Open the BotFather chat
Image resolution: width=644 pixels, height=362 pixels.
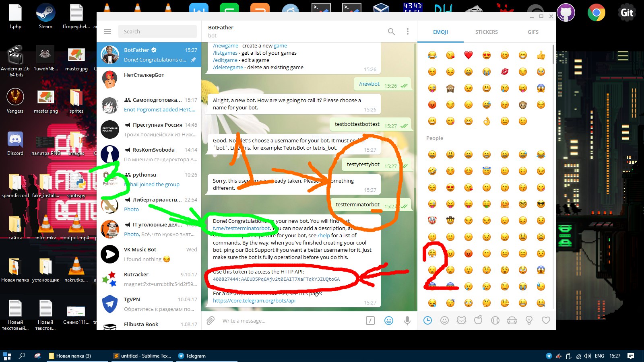tap(149, 55)
